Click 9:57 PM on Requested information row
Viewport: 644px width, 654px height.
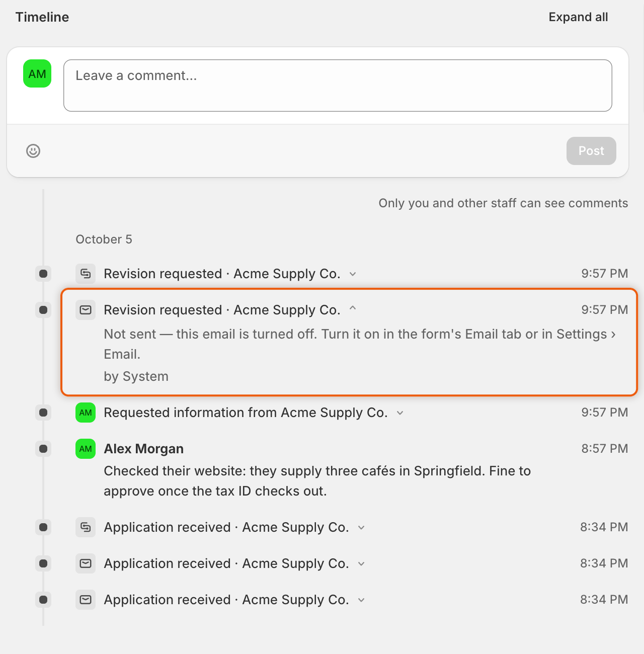click(x=605, y=413)
